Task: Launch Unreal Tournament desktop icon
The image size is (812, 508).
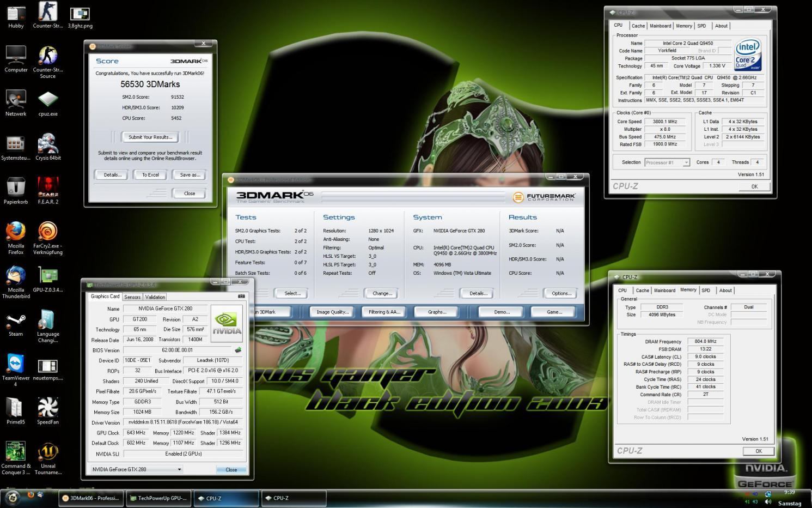Action: point(48,458)
